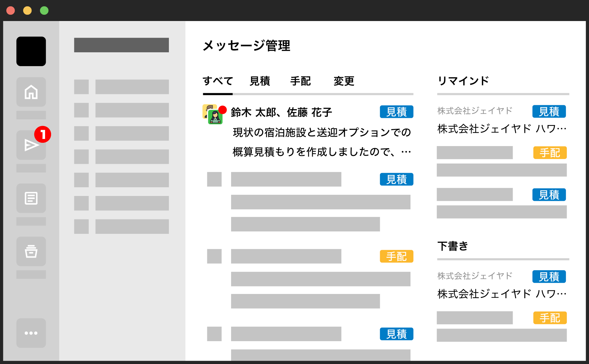Open the archive box sidebar icon
589x364 pixels.
(31, 251)
